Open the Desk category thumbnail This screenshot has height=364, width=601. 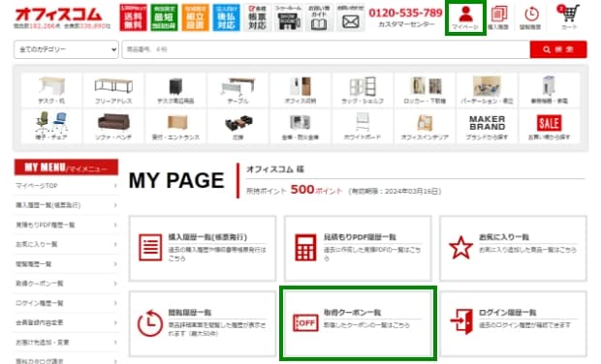(x=51, y=90)
